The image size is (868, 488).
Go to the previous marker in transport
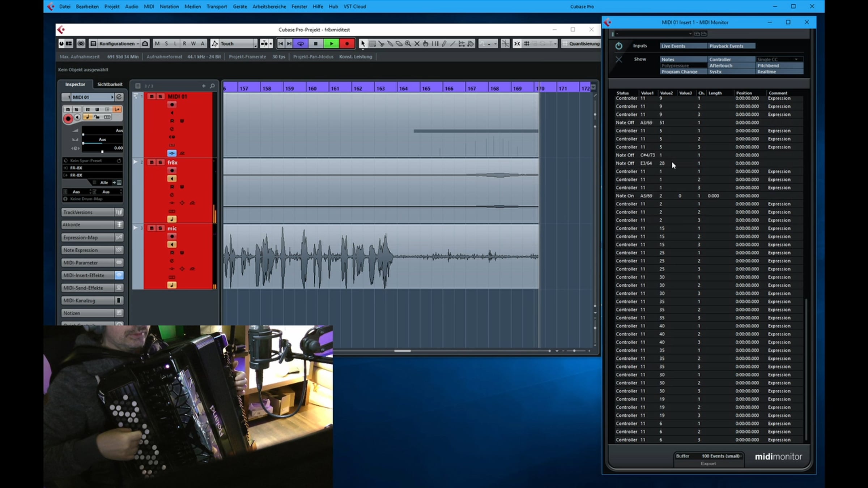coord(281,44)
